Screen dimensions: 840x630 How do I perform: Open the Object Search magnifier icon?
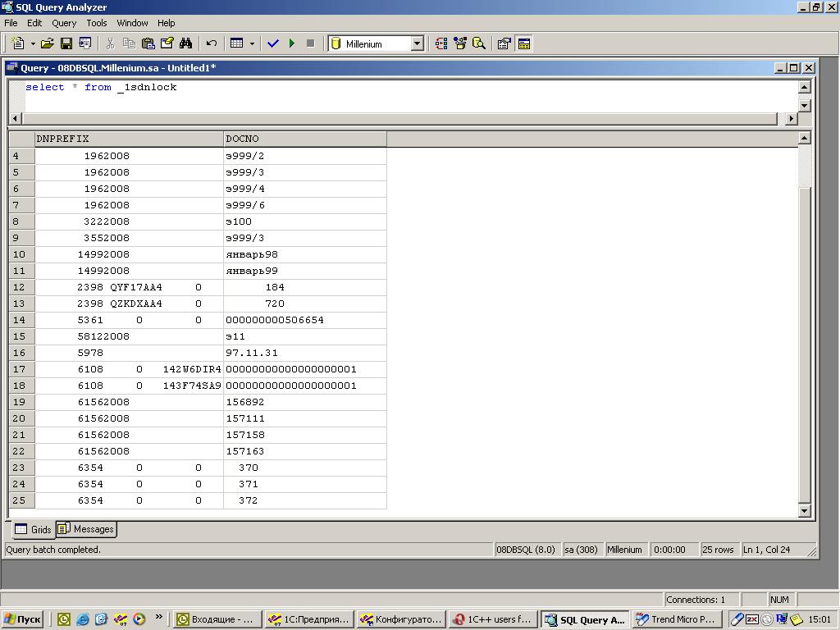pos(479,43)
